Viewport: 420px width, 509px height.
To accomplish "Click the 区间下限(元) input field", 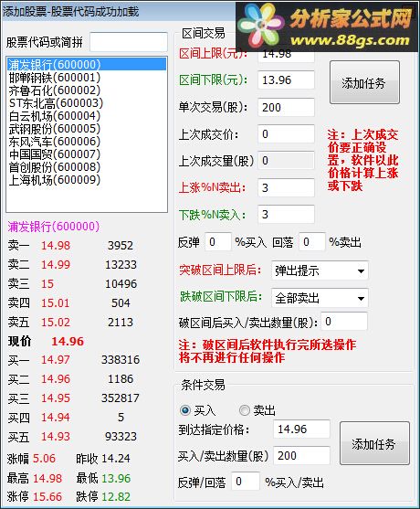I will 286,80.
